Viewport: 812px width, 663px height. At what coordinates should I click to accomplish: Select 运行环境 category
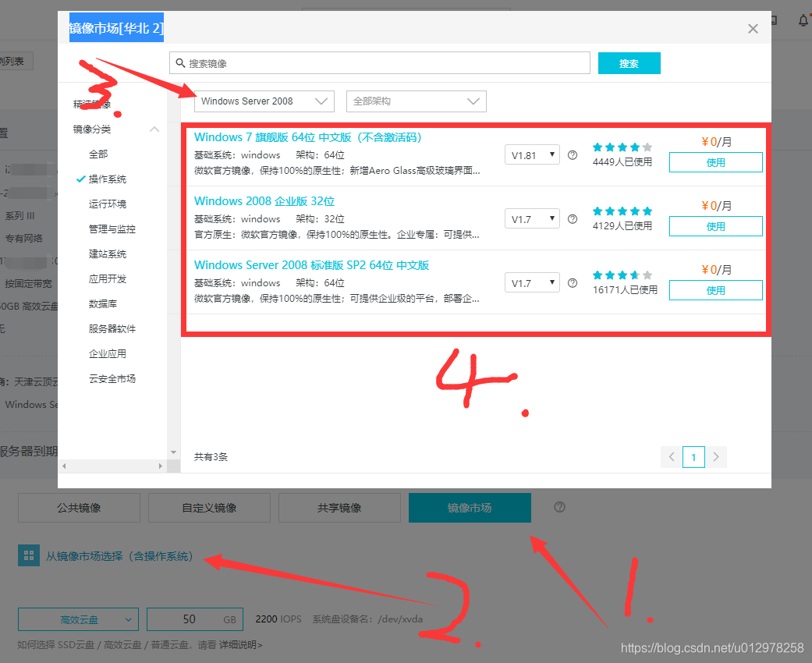107,204
